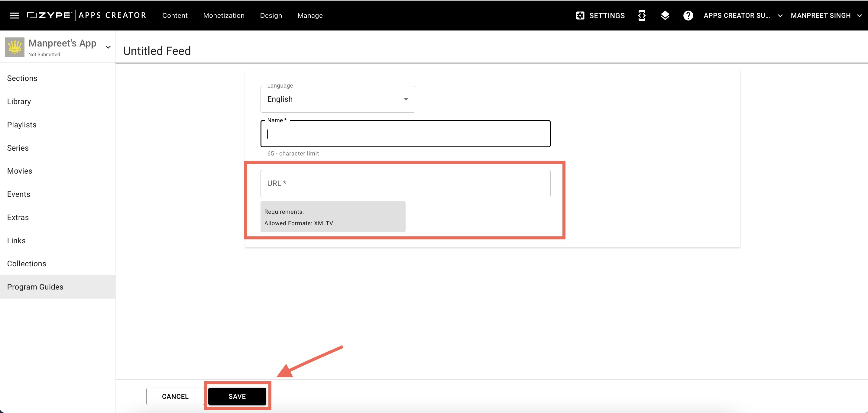Click the device code preview icon
Viewport: 868px width, 413px height.
click(x=642, y=15)
